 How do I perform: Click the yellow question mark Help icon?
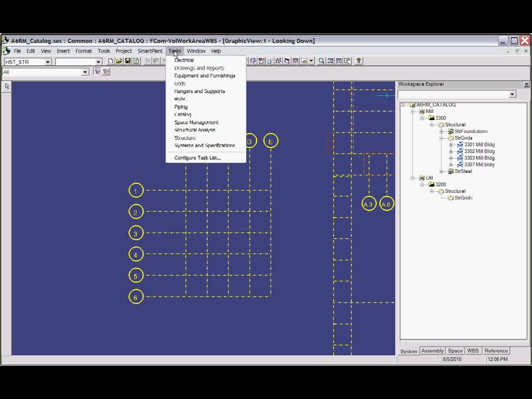pos(358,61)
